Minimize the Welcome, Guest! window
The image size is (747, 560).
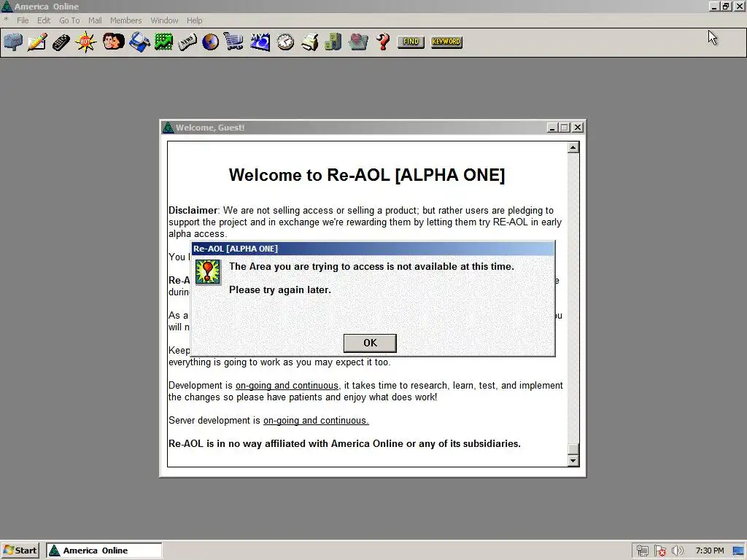point(552,128)
